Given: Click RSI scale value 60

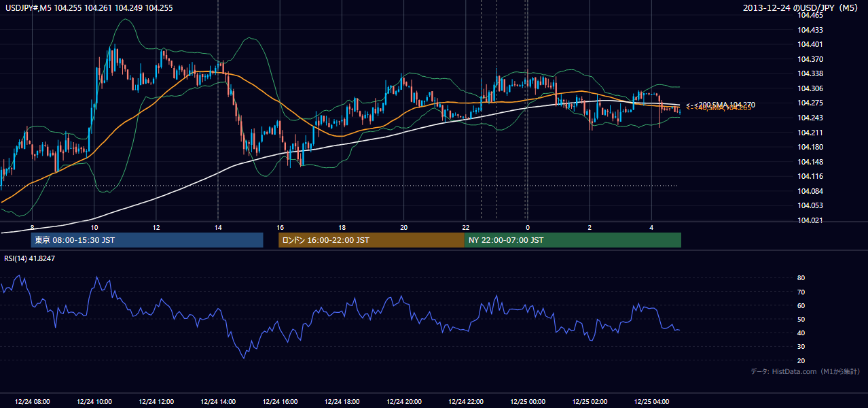Looking at the screenshot, I should click(x=801, y=305).
